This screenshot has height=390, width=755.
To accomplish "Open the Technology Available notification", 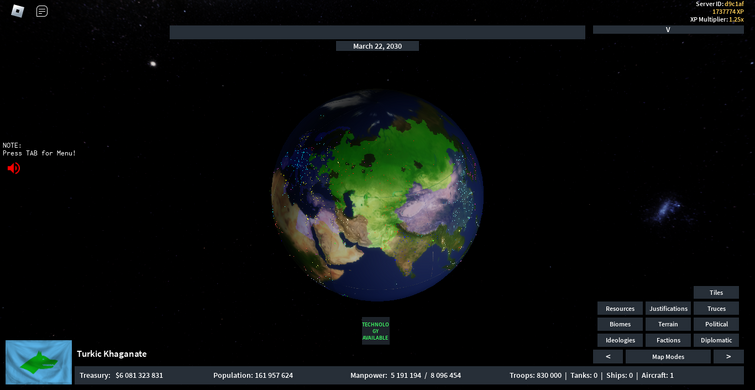I will [376, 331].
